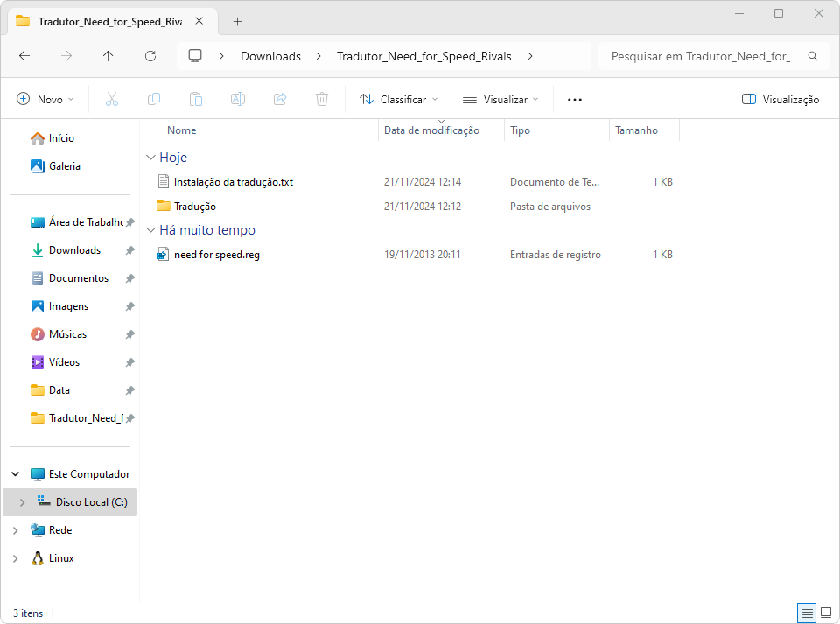Click the Paste clipboard icon
This screenshot has height=624, width=840.
click(196, 99)
